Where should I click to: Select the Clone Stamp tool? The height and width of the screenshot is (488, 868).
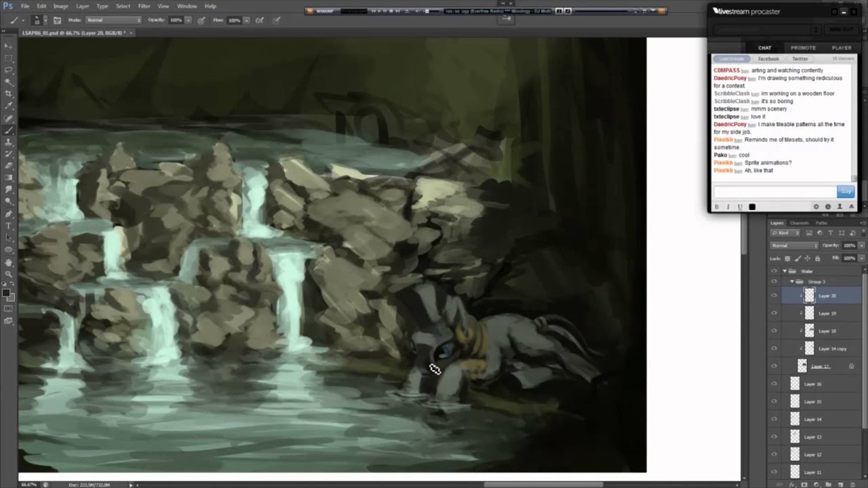8,142
